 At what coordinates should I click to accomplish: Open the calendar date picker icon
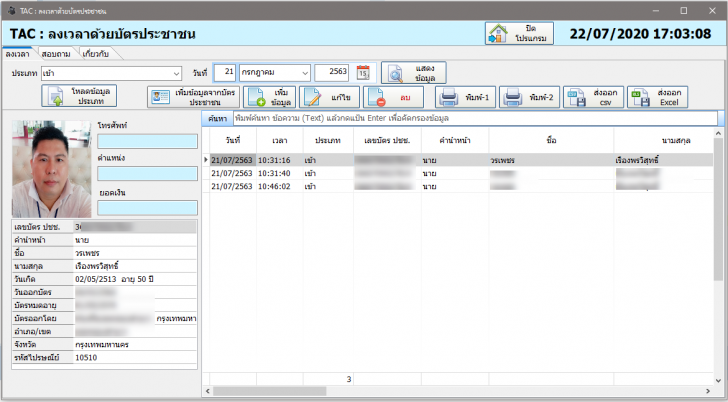coord(363,72)
